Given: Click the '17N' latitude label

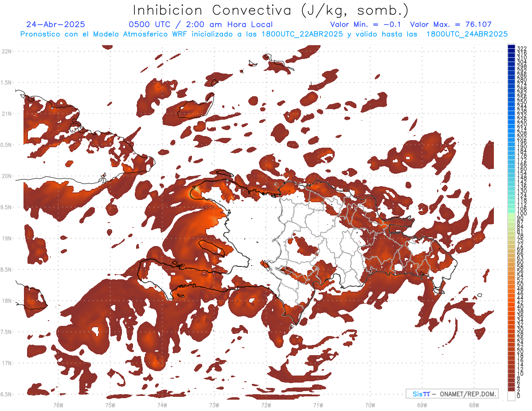Looking at the screenshot, I should [7, 363].
